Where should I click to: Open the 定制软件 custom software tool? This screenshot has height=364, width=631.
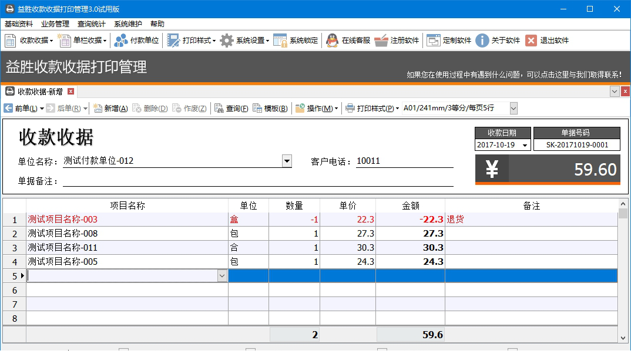point(447,41)
